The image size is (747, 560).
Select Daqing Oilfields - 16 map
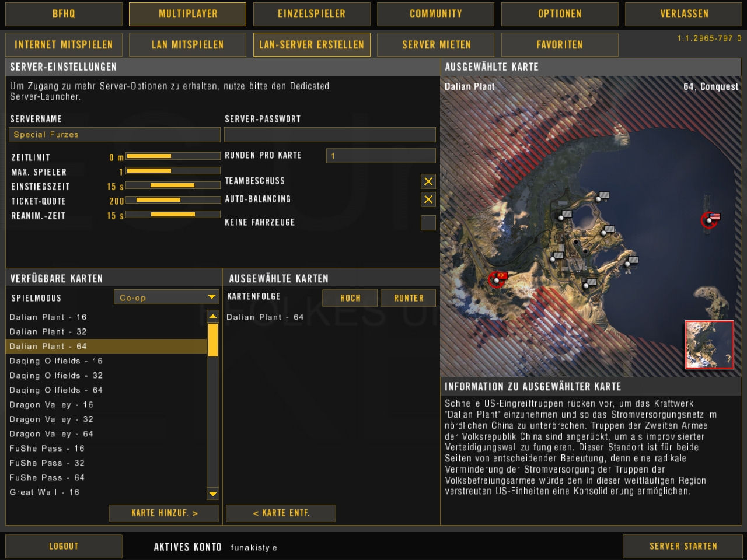click(106, 361)
